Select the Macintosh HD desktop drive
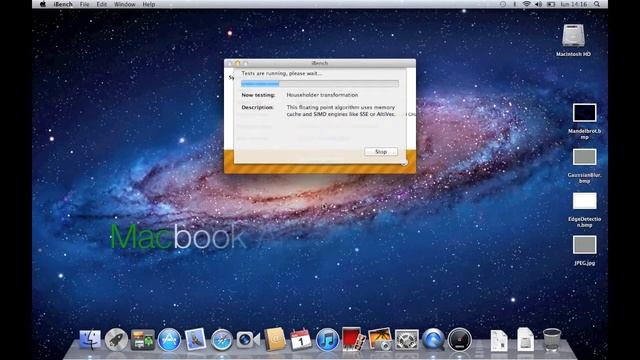This screenshot has height=360, width=640. (x=573, y=40)
